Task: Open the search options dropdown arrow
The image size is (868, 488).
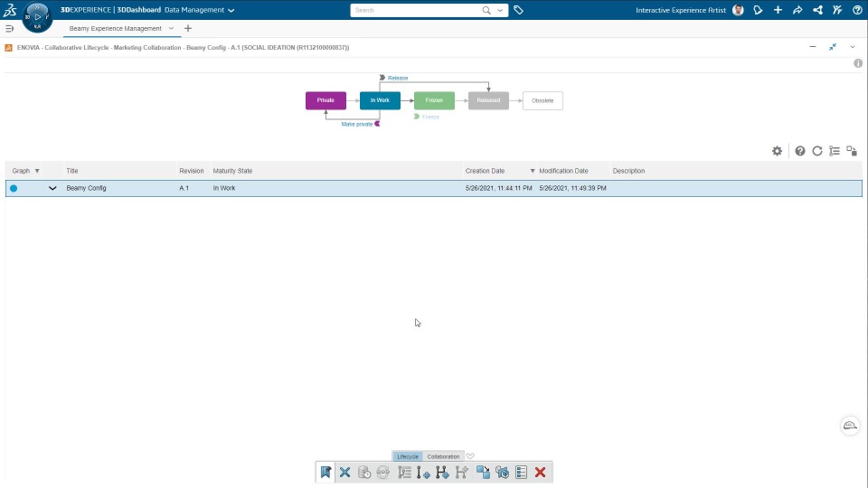Action: pyautogui.click(x=500, y=10)
